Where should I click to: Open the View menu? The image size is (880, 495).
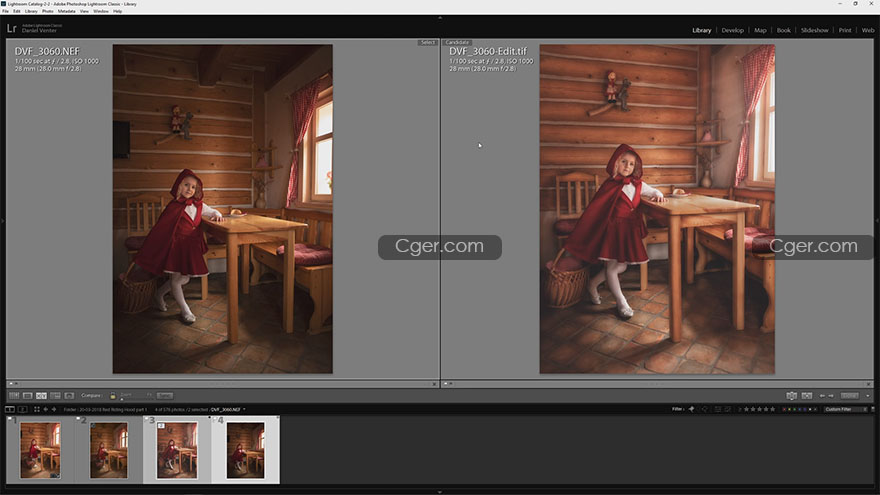coord(84,11)
